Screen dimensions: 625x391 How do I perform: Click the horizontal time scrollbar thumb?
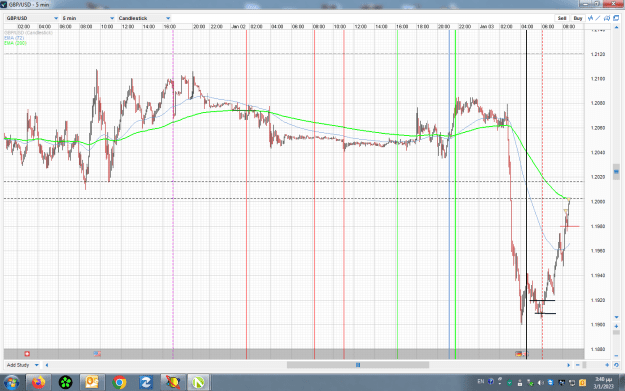coord(358,365)
